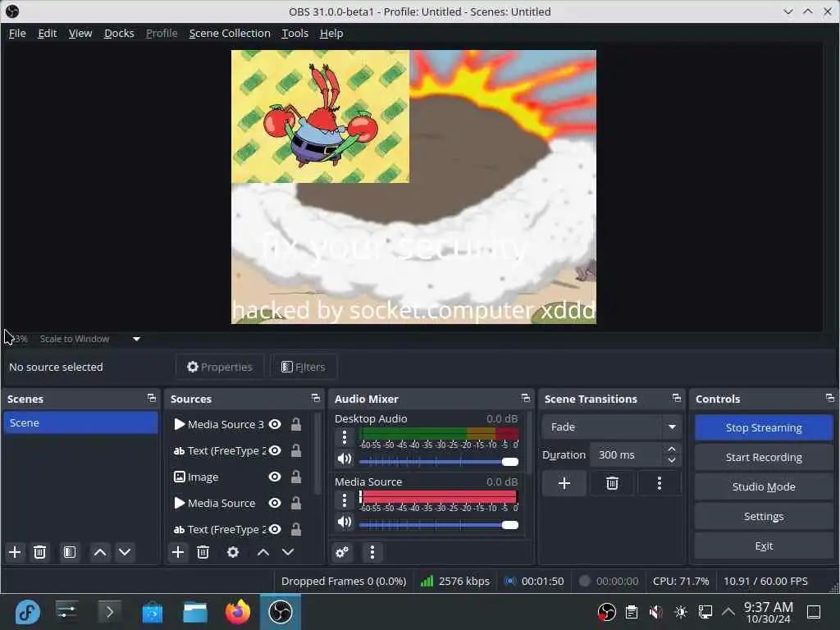This screenshot has height=630, width=840.
Task: Add a new source with plus icon
Action: 178,552
